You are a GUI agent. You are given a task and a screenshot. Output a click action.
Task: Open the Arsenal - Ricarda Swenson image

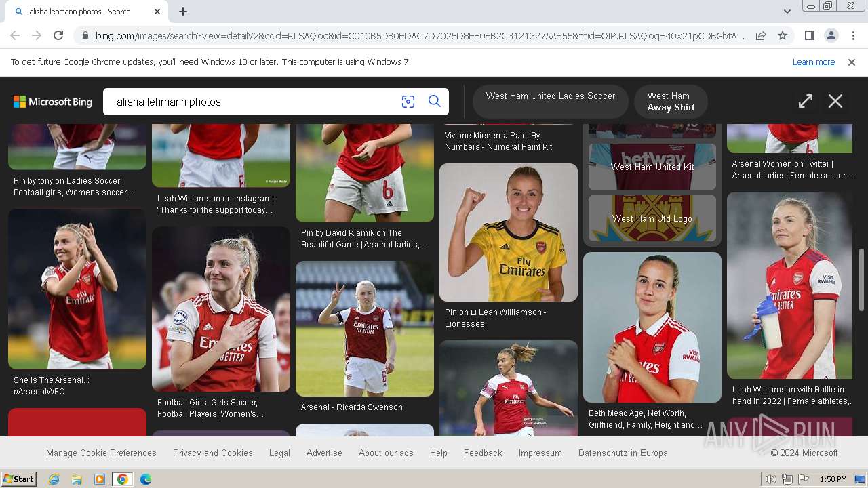[365, 329]
